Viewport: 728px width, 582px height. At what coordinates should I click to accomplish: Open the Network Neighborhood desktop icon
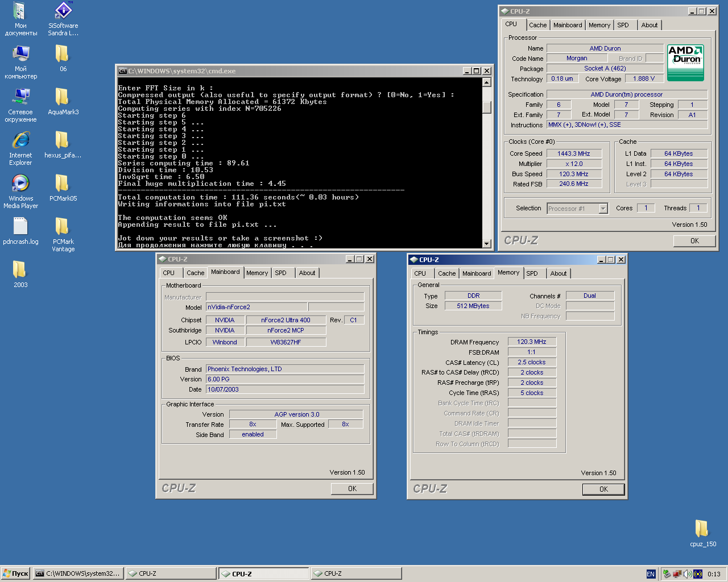point(20,105)
